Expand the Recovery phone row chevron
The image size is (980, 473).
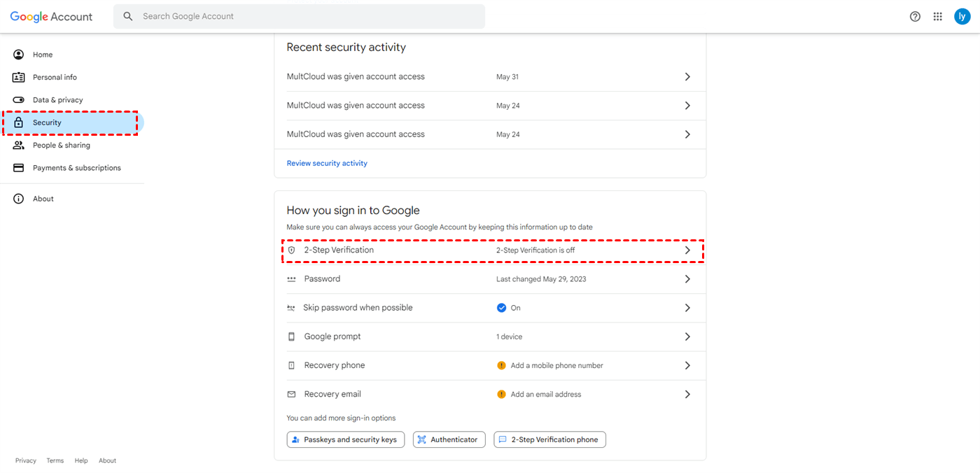point(687,365)
